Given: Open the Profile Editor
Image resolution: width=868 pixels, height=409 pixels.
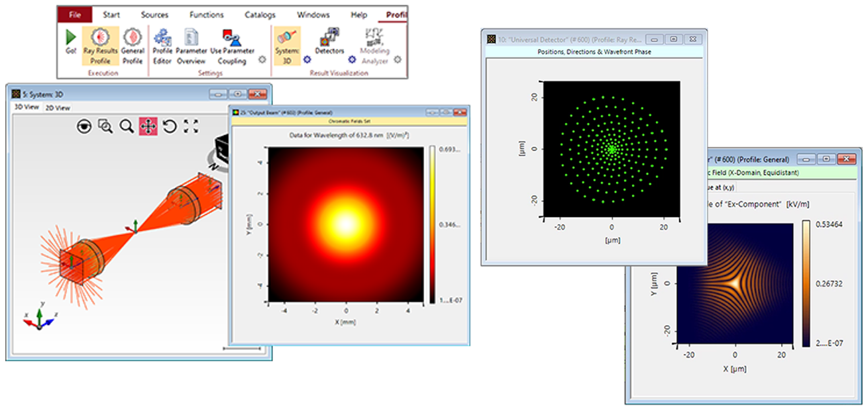Looking at the screenshot, I should 162,45.
